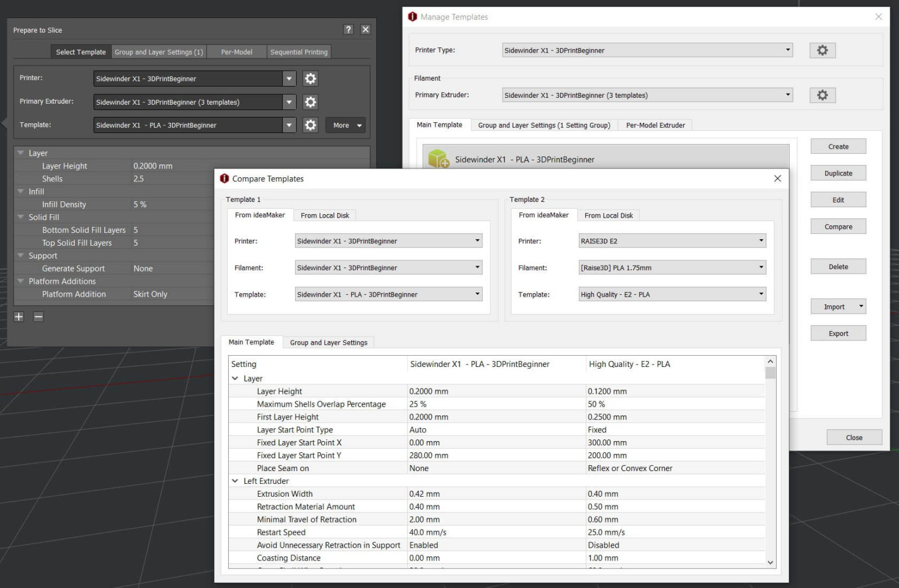Open Primary Extruder settings gear in Prepare to Slice
This screenshot has width=899, height=588.
(310, 102)
